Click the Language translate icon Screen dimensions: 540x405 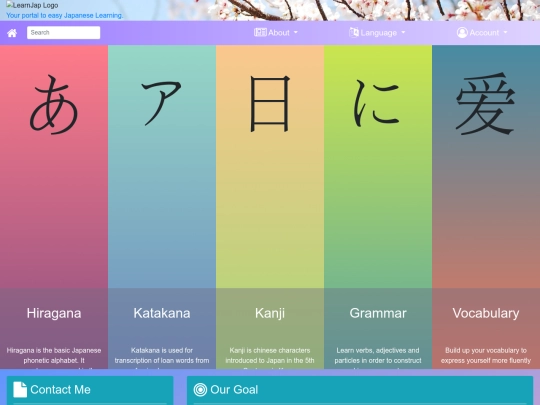click(354, 32)
